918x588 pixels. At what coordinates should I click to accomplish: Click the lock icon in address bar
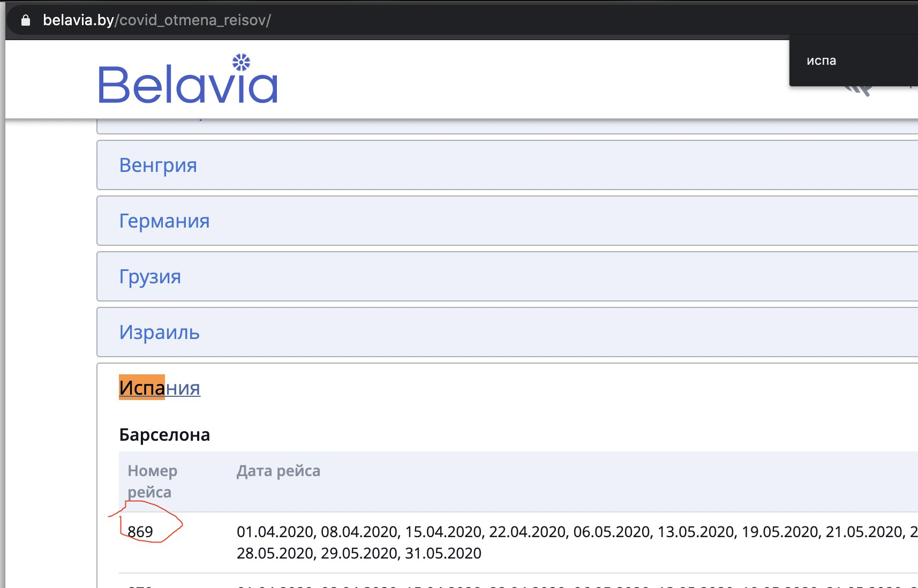click(25, 20)
